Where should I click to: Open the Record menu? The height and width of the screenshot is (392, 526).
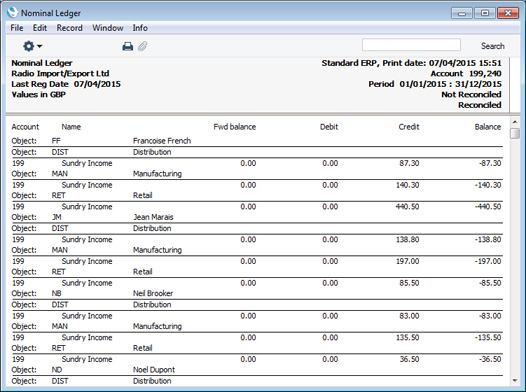coord(69,28)
